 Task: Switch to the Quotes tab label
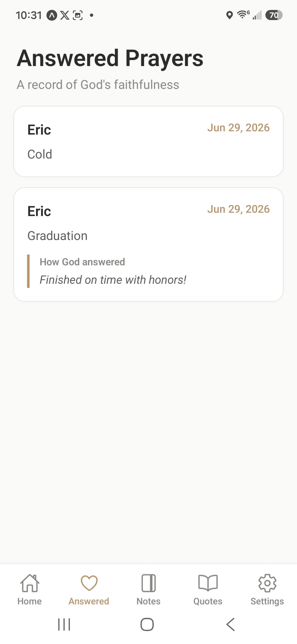pyautogui.click(x=208, y=601)
